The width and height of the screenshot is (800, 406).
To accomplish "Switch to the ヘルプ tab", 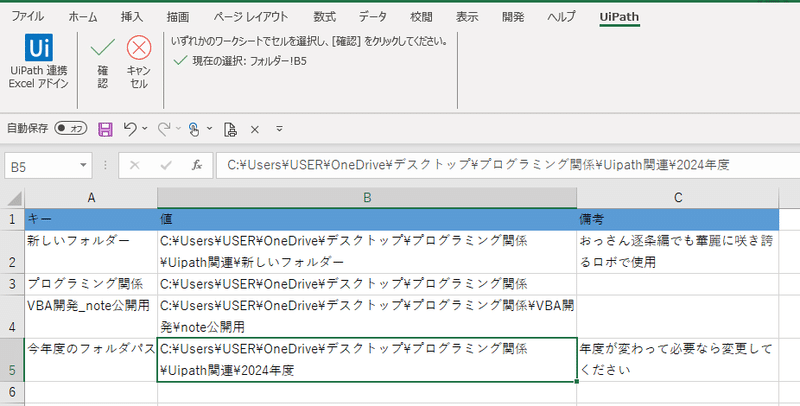I will (x=561, y=16).
